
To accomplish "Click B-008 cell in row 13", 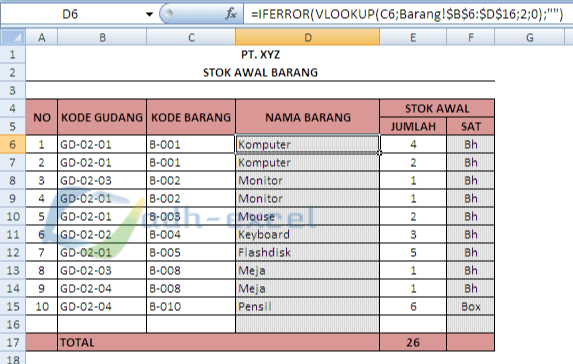I will (x=191, y=270).
